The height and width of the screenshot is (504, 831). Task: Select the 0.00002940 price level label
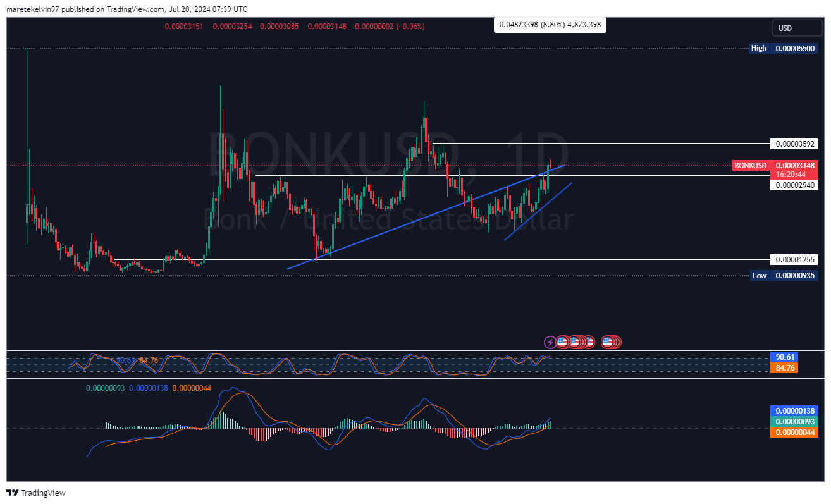tap(795, 185)
